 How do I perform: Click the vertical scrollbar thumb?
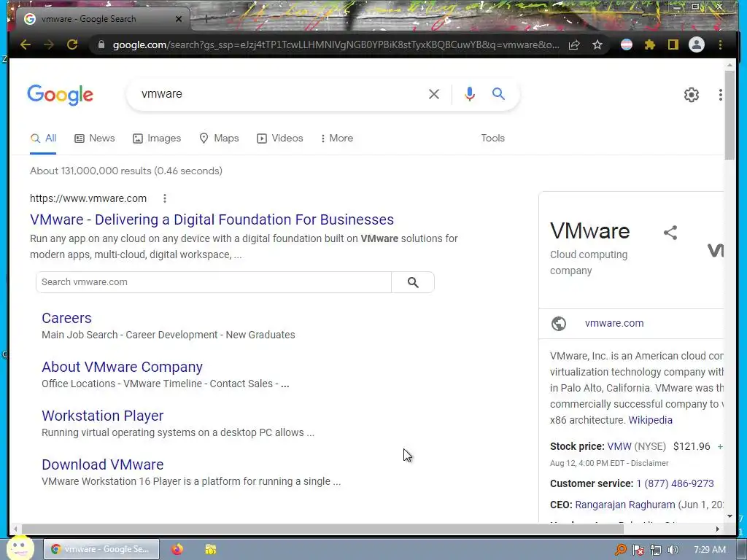[729, 114]
